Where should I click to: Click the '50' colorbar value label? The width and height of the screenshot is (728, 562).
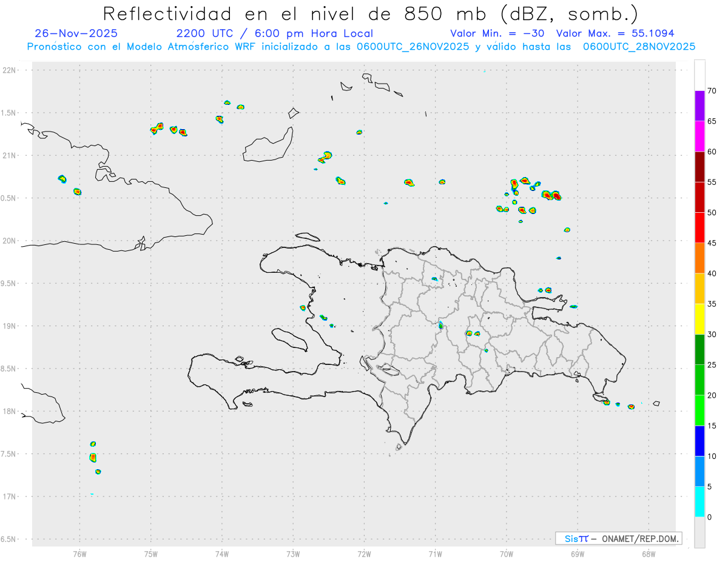[712, 213]
